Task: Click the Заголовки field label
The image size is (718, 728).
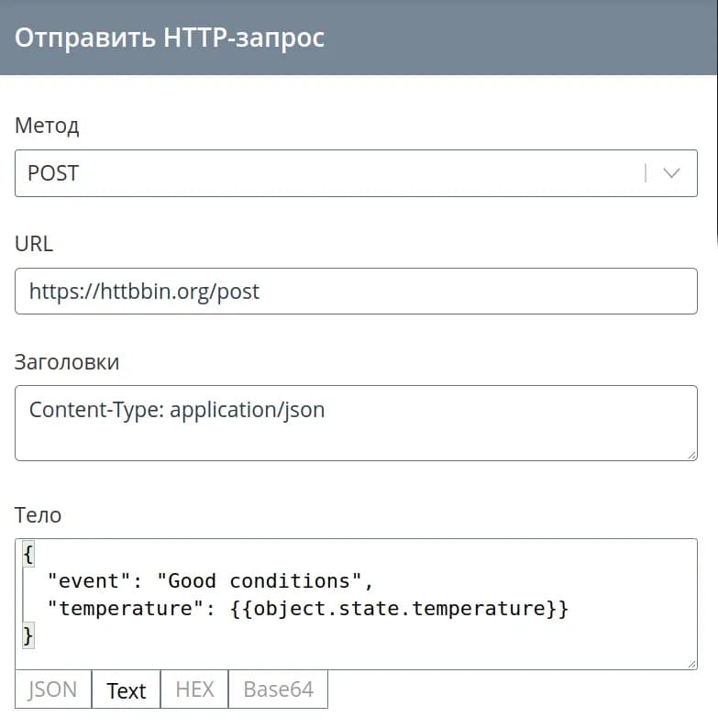Action: point(67,361)
